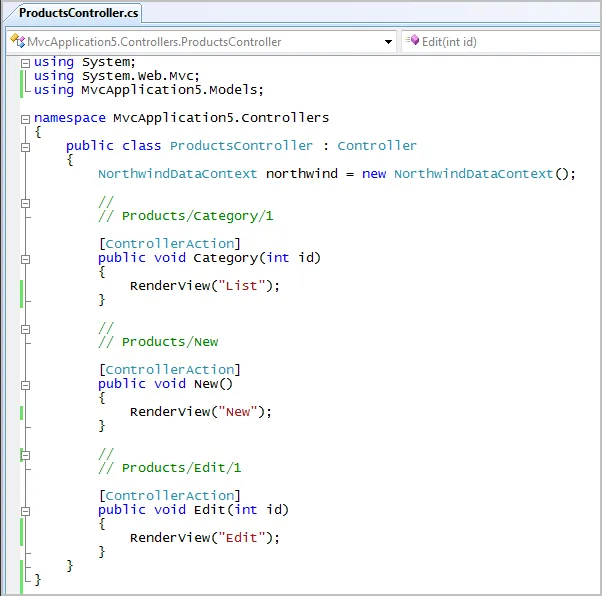Collapse the using directives block
The image size is (602, 596).
[x=25, y=62]
